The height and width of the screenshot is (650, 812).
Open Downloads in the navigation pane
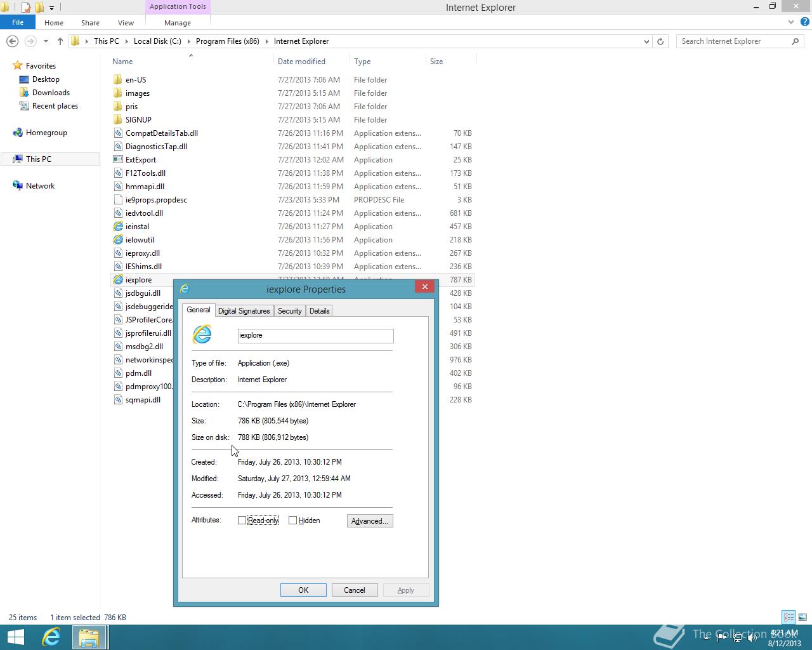click(51, 93)
